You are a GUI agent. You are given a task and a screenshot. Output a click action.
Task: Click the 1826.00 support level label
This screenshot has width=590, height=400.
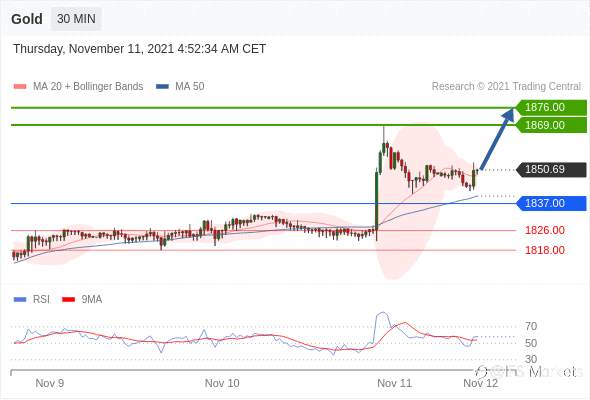pyautogui.click(x=545, y=230)
